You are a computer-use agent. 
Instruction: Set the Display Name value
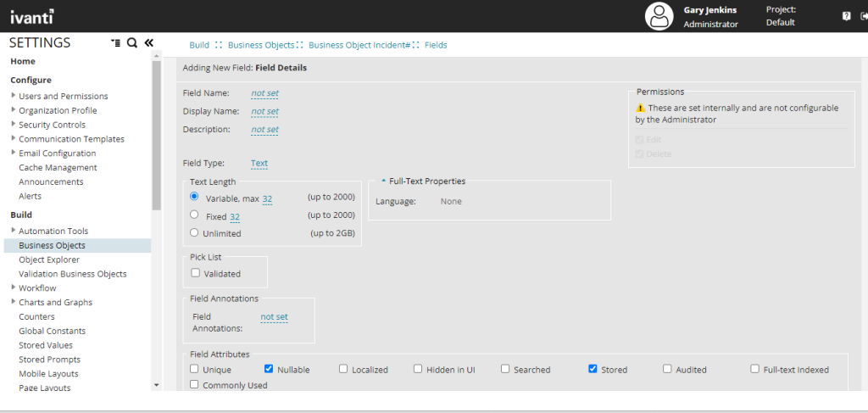(x=264, y=111)
